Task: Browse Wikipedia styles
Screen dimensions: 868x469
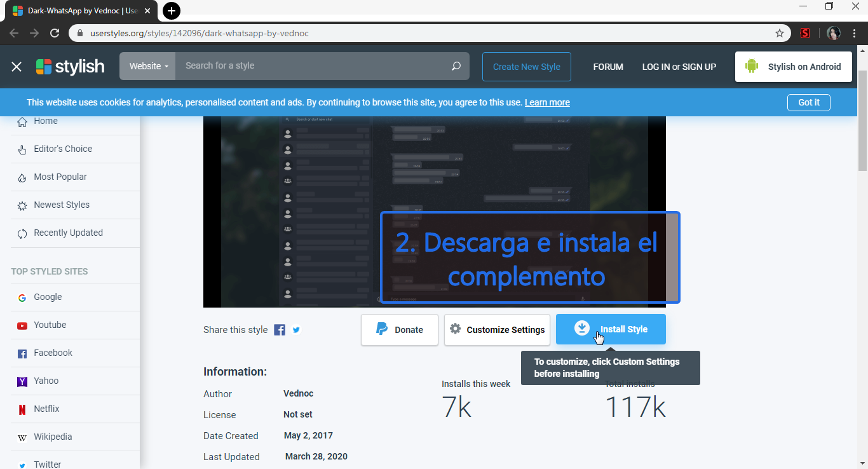Action: [53, 437]
